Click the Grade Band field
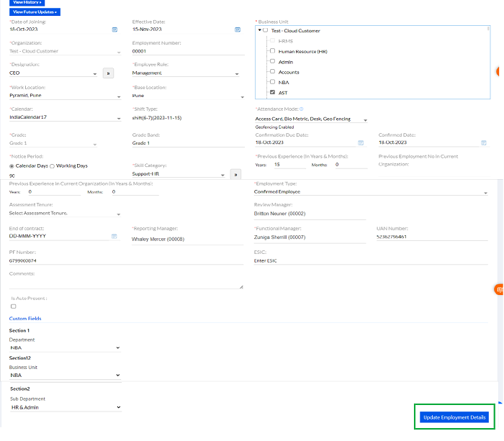Screen dimensions: 504x441 point(188,143)
